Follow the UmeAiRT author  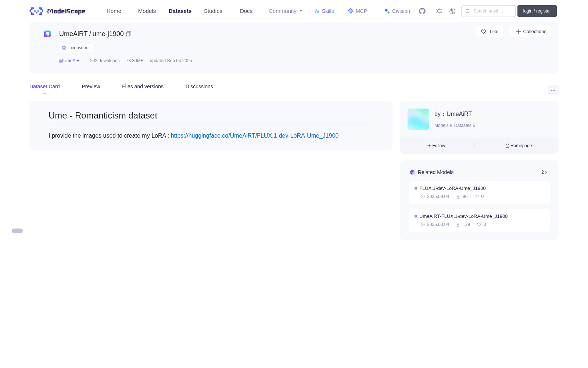click(x=436, y=146)
